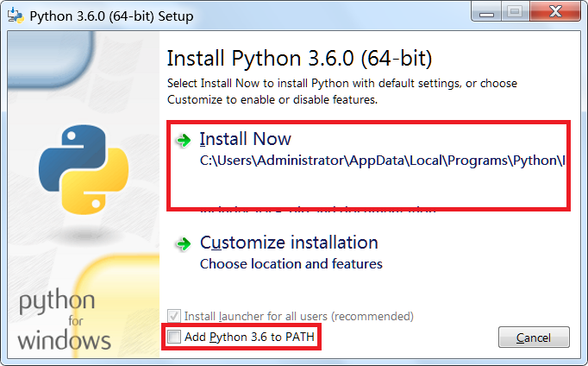Close the setup window with red X

pos(555,12)
